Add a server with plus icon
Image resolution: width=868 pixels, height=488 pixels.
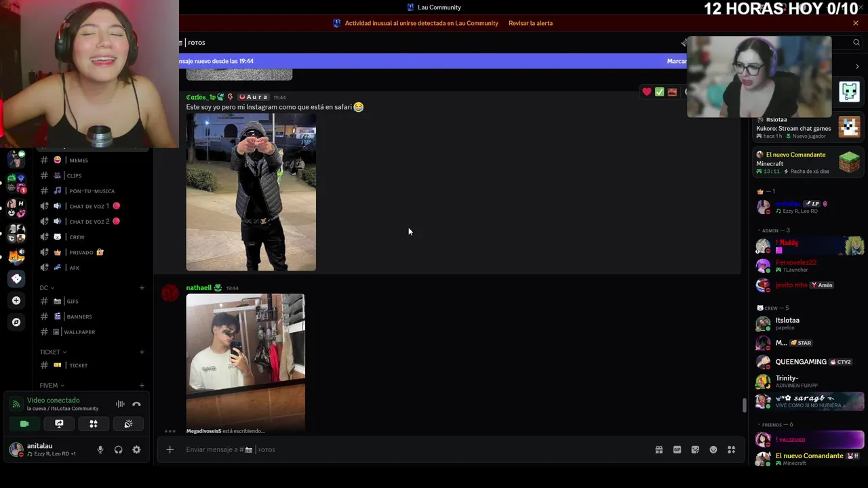click(x=16, y=300)
